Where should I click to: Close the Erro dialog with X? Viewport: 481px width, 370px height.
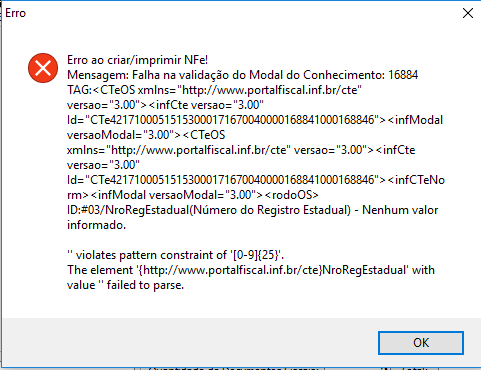(468, 13)
